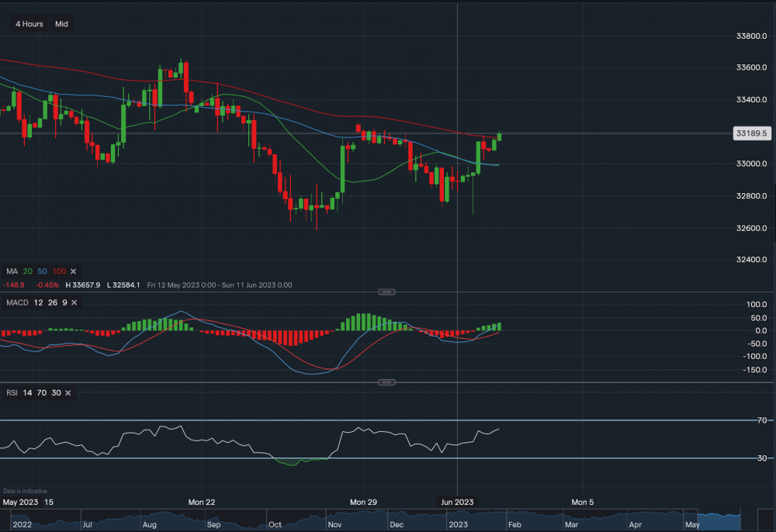Grab the resize handle above the RSI panel
Screen dimensions: 776x532
pyautogui.click(x=386, y=382)
